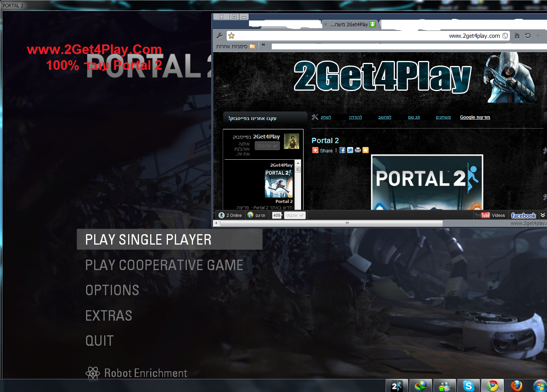Open Portal 2 thumbnail in Facebook feed
This screenshot has height=392, width=547.
coord(279,184)
